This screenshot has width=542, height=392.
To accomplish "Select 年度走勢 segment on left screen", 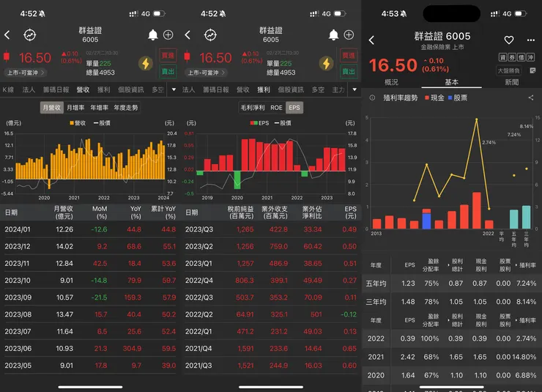I will 126,108.
